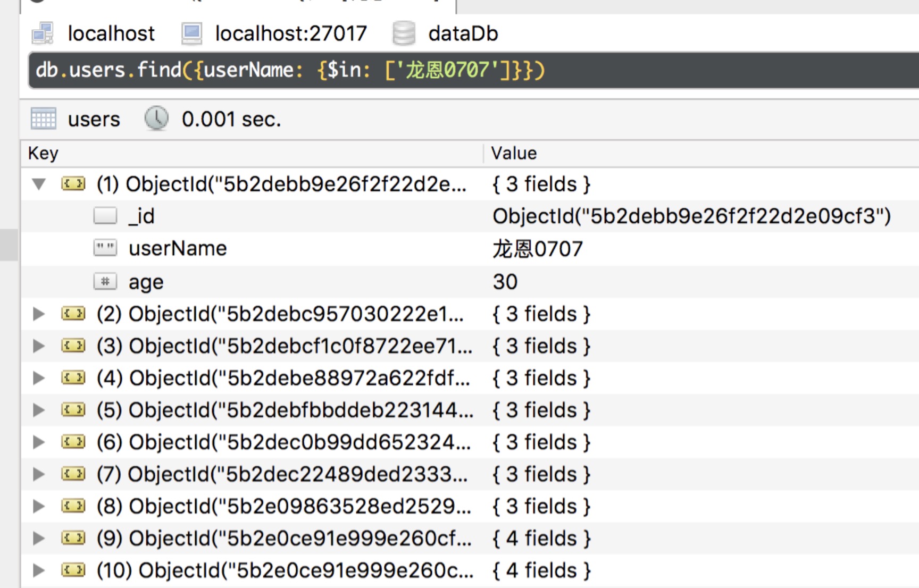Image resolution: width=919 pixels, height=588 pixels.
Task: Select row (4) ObjectId key text
Action: (x=283, y=379)
